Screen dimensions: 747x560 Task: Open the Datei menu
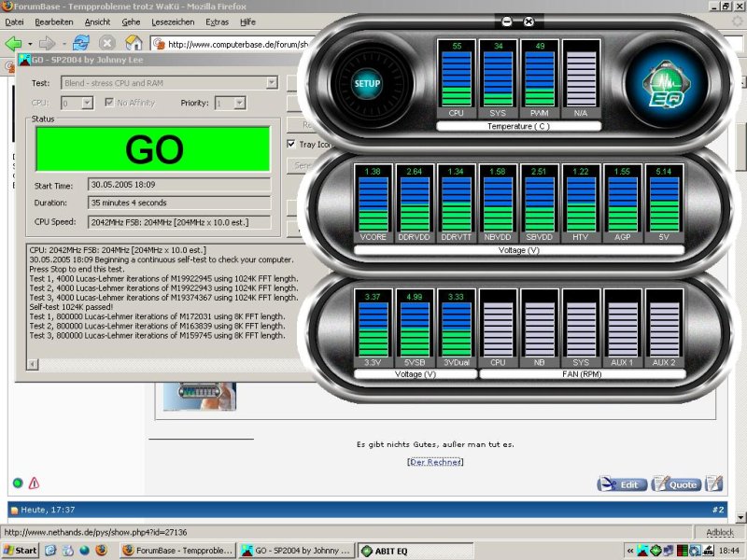[x=14, y=21]
